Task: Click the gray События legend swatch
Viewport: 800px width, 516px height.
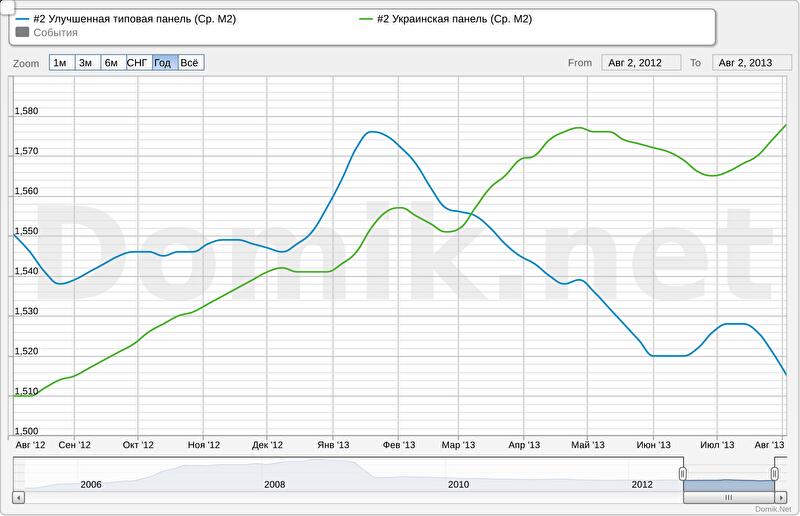Action: click(x=22, y=33)
